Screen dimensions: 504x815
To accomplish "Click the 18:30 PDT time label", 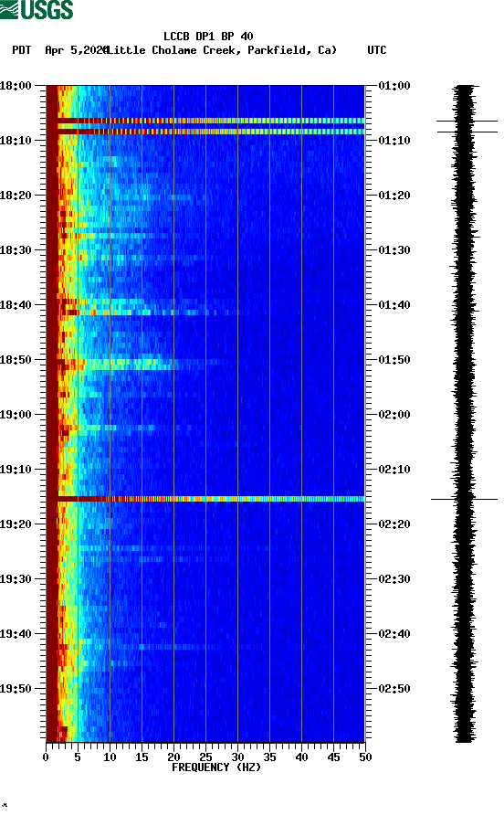I will (16, 250).
